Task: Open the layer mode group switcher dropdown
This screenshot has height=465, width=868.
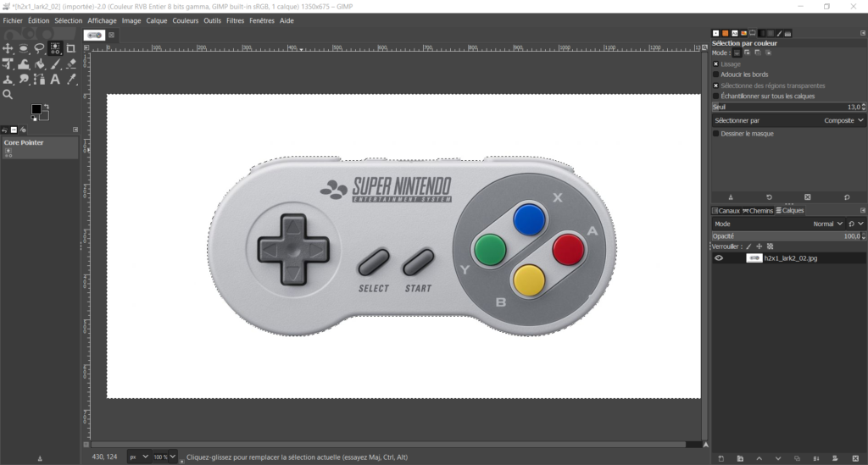Action: [x=855, y=224]
